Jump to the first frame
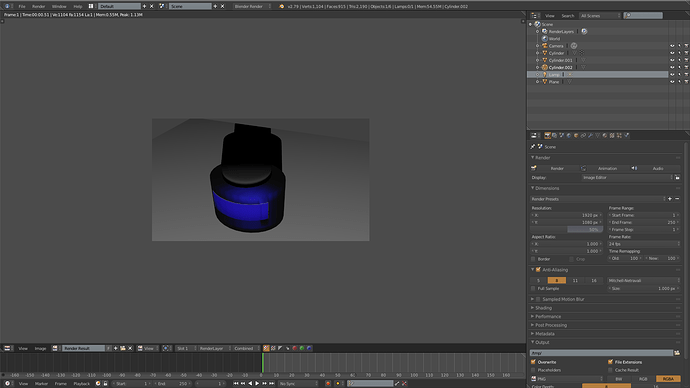 click(x=235, y=384)
